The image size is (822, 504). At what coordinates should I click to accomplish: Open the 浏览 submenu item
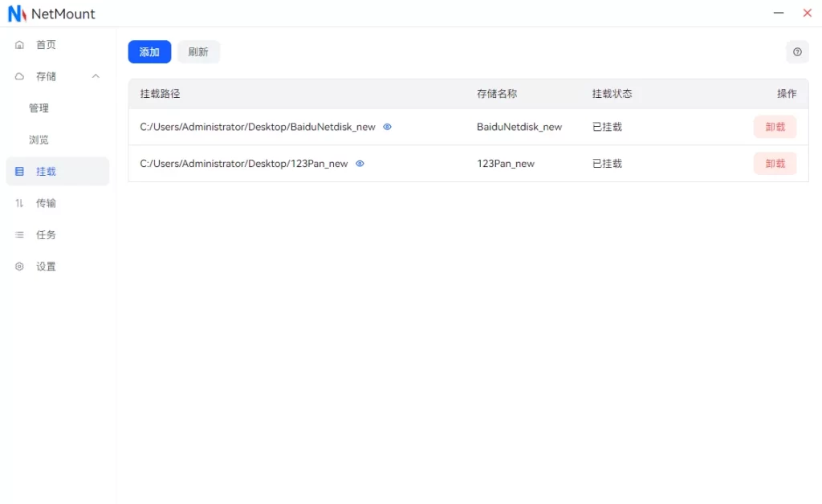39,140
